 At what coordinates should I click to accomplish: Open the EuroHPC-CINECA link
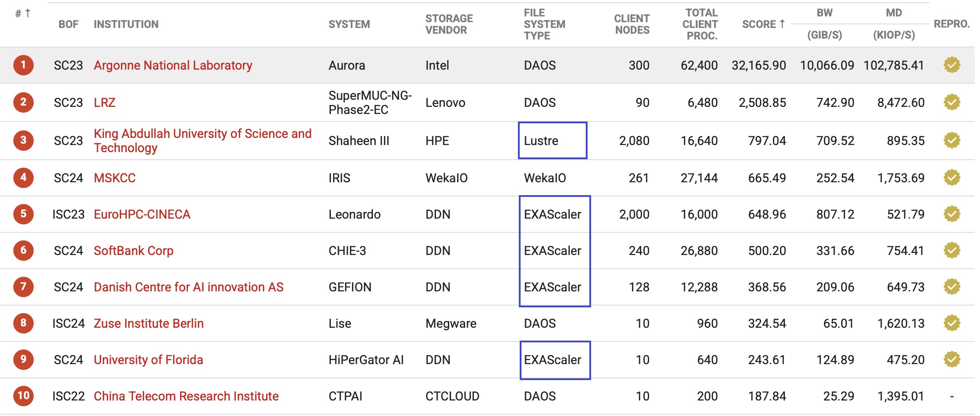142,214
